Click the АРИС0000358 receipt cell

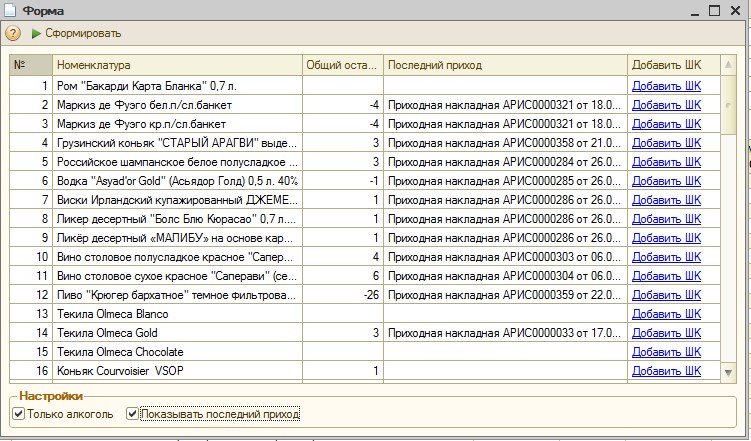tap(505, 143)
